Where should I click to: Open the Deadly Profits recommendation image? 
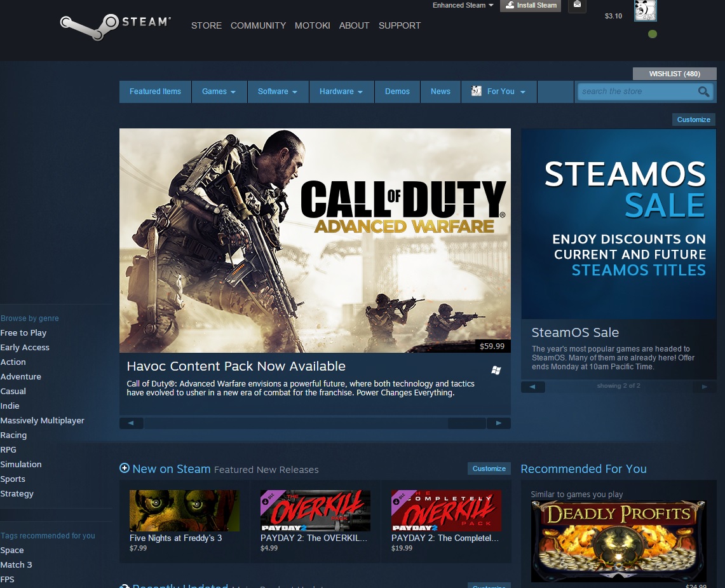619,541
